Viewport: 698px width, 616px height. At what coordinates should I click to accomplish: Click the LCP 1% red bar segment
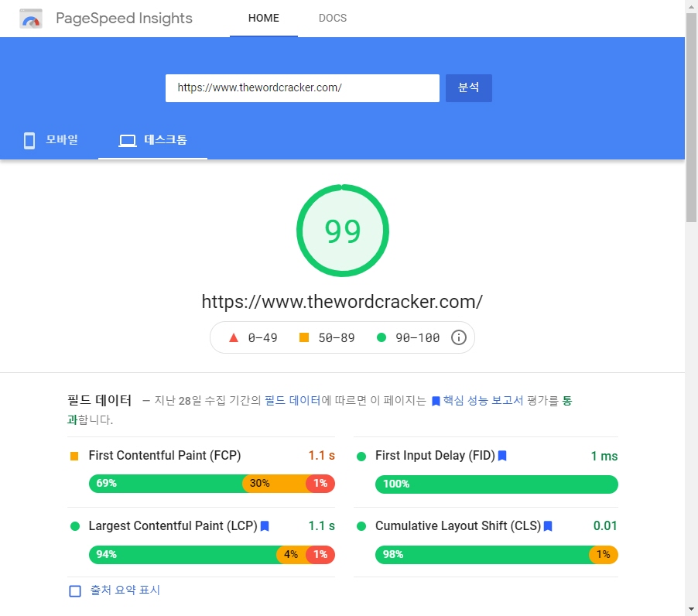click(x=320, y=555)
